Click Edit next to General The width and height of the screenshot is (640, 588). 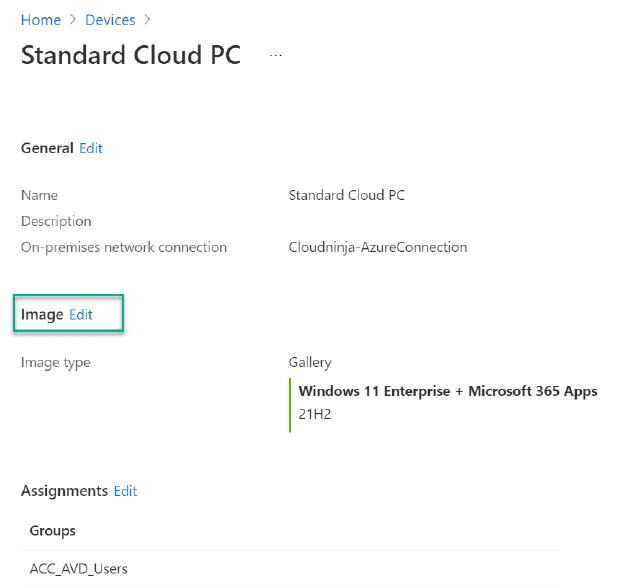click(x=91, y=148)
